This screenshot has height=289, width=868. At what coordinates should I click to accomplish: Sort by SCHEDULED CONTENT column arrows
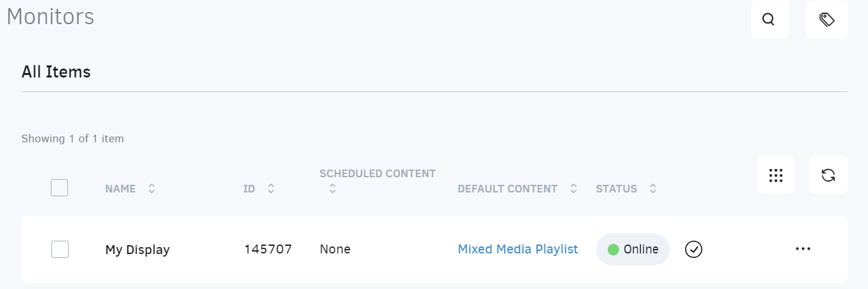click(x=332, y=189)
